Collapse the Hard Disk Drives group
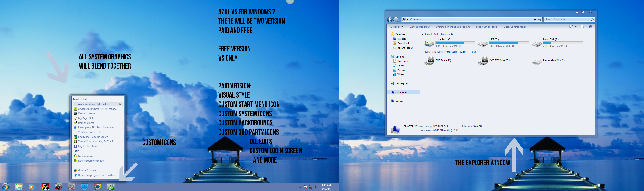Image resolution: width=644 pixels, height=191 pixels. pos(423,34)
